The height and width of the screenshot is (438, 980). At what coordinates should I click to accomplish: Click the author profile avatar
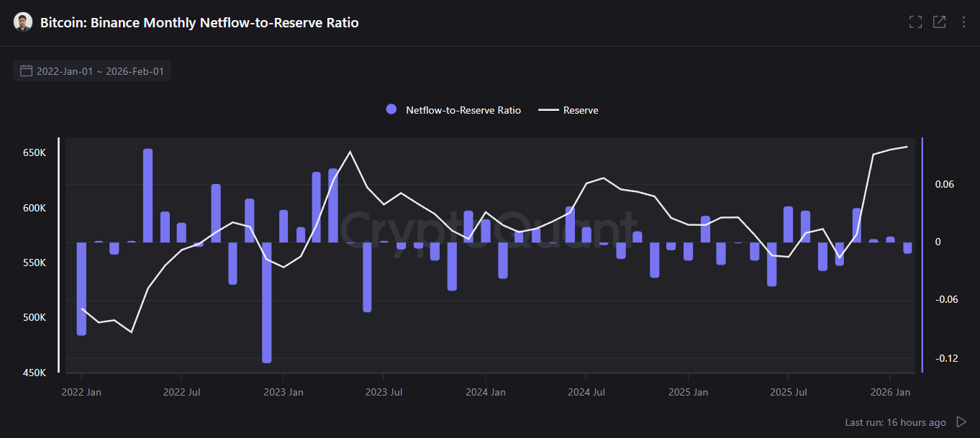click(23, 22)
